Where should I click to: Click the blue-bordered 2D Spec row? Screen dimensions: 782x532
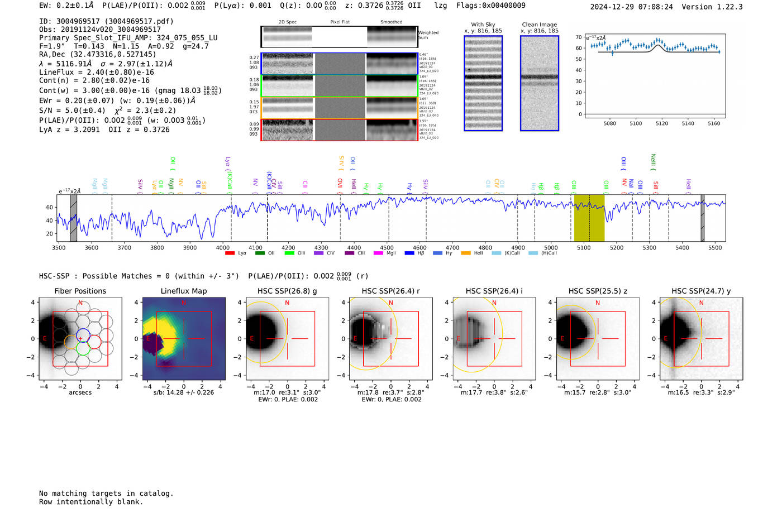(x=340, y=64)
